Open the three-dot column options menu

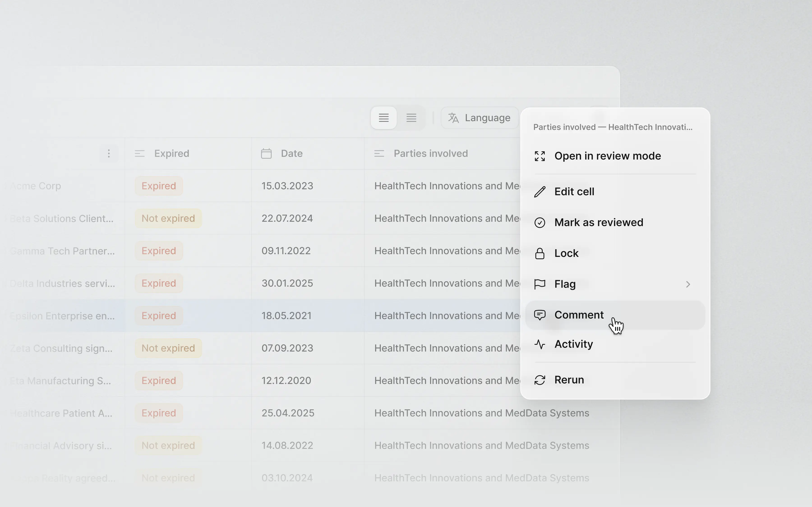click(x=109, y=154)
